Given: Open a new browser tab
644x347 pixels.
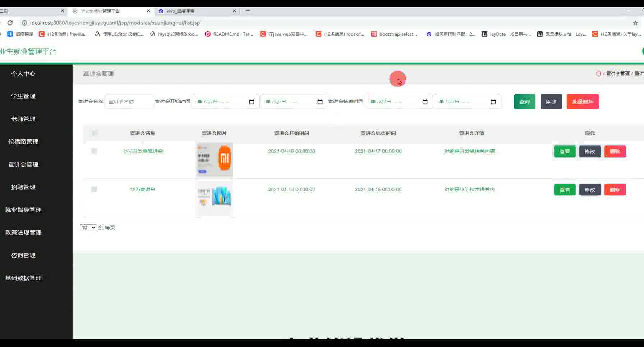Looking at the screenshot, I should 248,11.
